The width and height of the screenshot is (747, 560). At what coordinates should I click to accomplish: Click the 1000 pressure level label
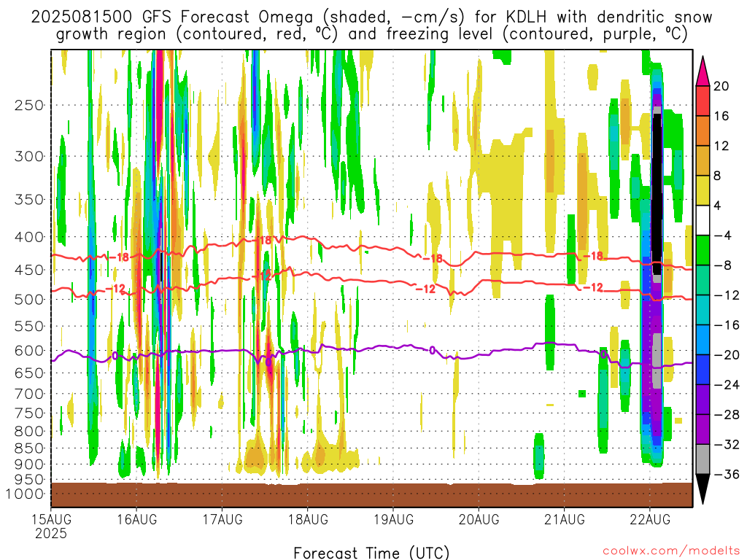point(25,494)
